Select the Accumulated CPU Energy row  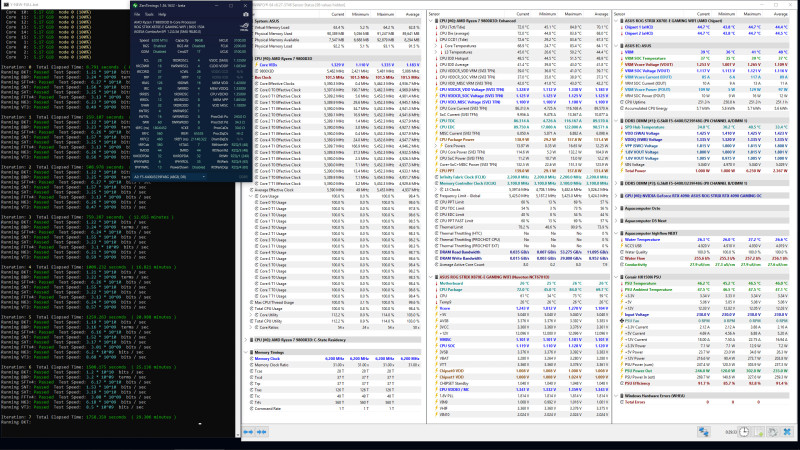tap(703, 108)
